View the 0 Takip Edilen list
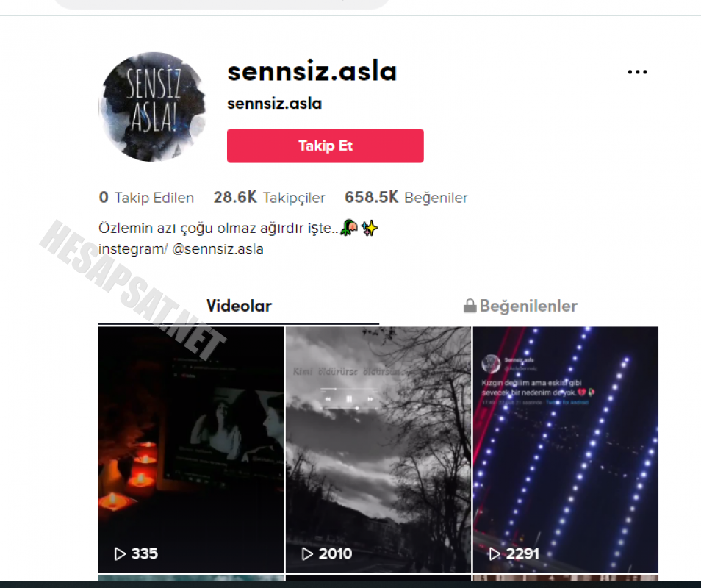The image size is (701, 588). 146,197
